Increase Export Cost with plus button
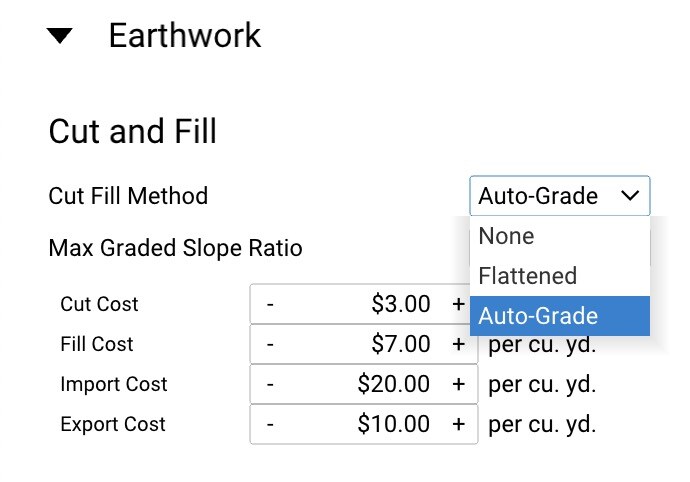Image resolution: width=690 pixels, height=482 pixels. click(x=458, y=424)
